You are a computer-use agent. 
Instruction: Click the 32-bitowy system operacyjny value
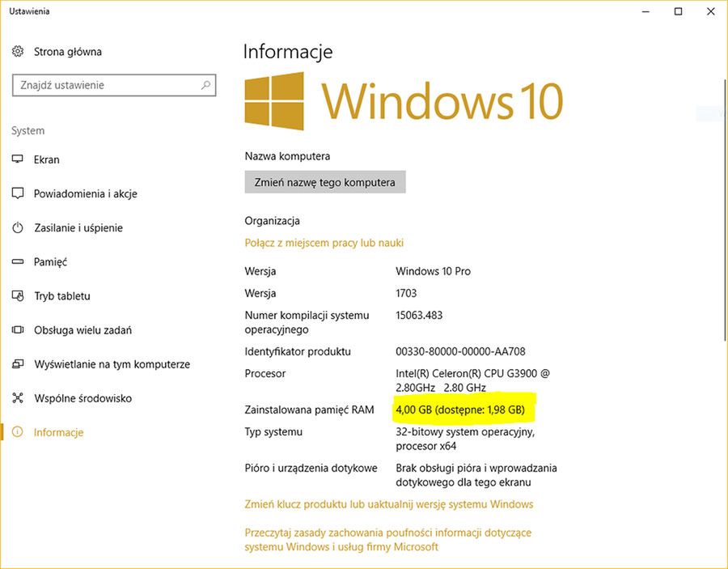465,439
